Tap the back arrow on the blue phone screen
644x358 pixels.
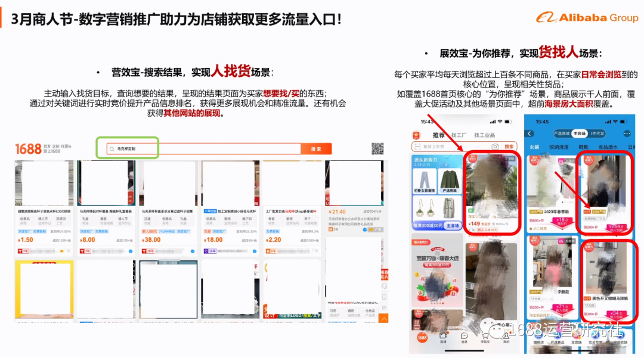(530, 133)
